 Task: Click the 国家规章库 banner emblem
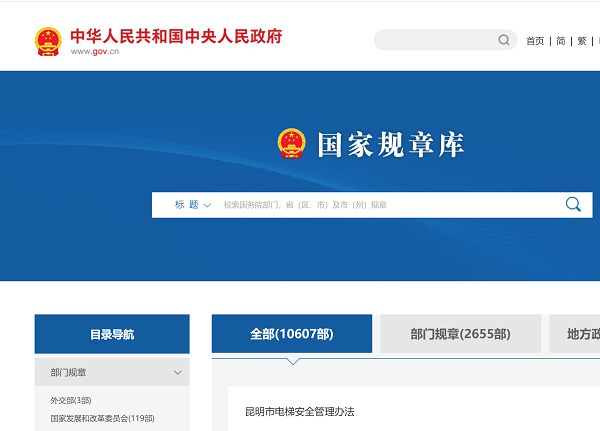pos(292,143)
